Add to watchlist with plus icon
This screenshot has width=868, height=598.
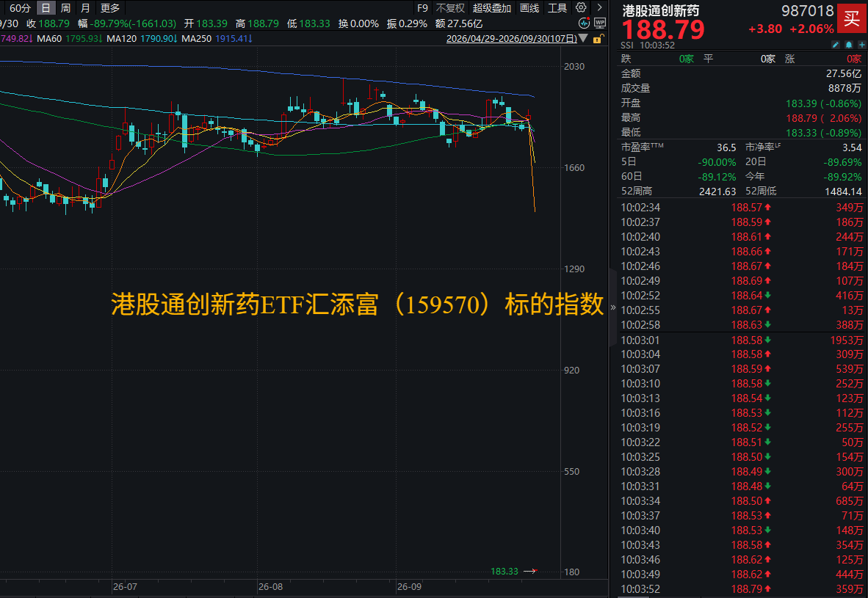click(862, 44)
